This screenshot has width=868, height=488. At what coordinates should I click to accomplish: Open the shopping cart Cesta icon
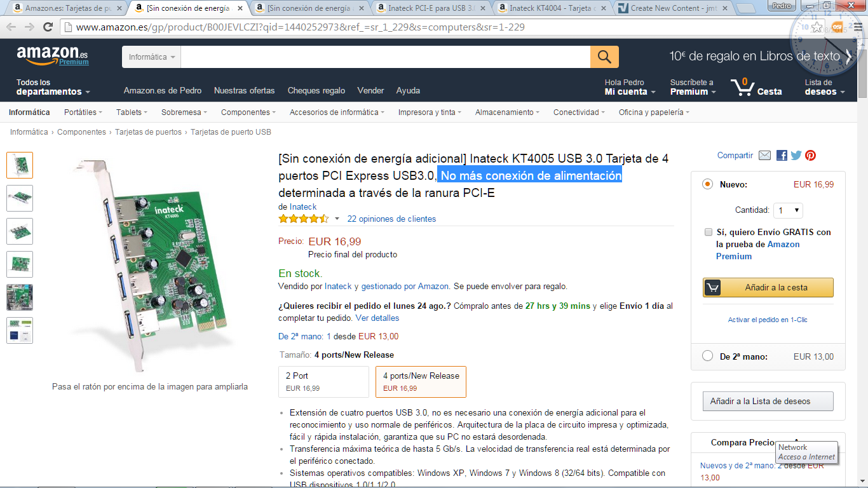[756, 87]
